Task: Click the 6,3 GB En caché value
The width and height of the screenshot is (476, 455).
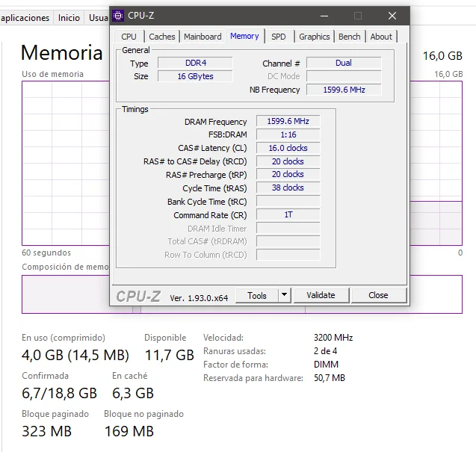Action: pyautogui.click(x=133, y=393)
